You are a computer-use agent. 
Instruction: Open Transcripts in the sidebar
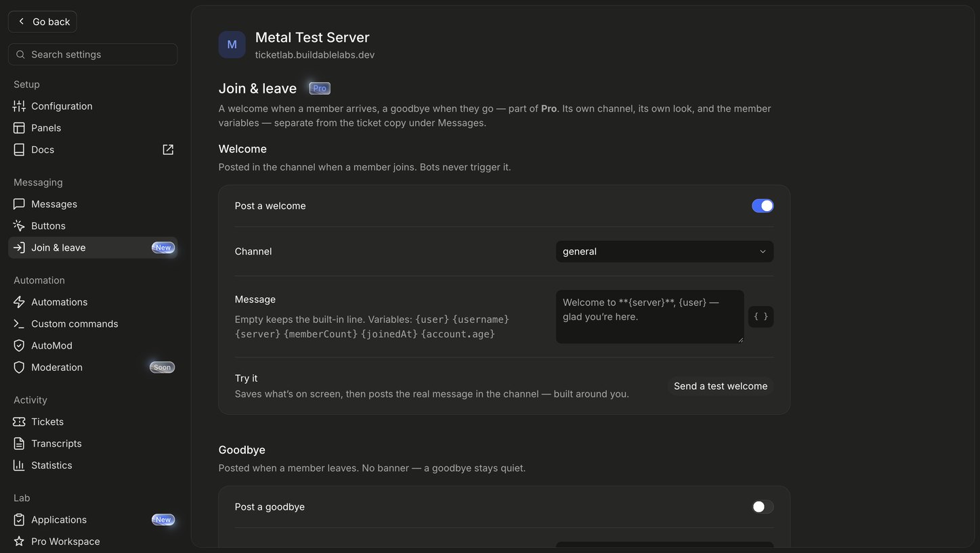(93, 443)
